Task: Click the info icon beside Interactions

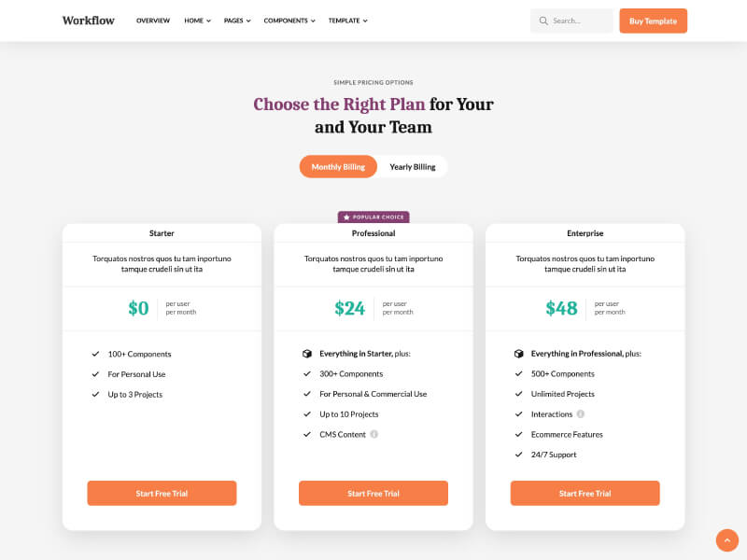Action: (x=581, y=413)
